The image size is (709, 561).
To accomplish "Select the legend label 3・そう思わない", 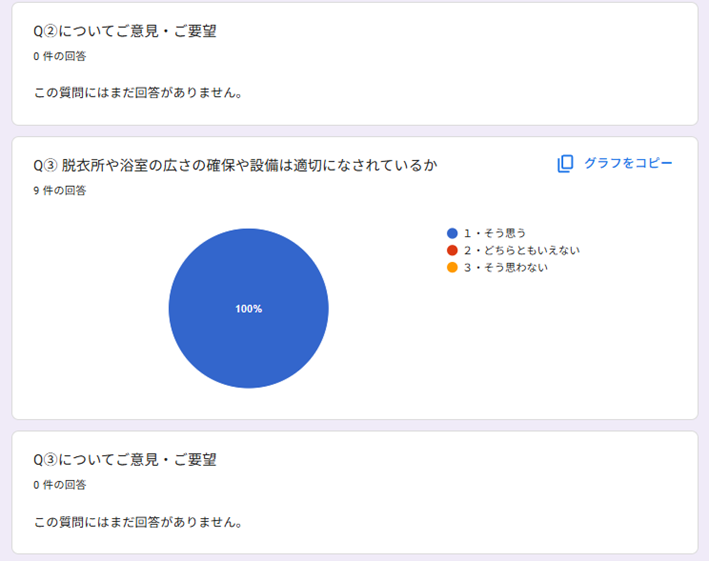I will [506, 267].
